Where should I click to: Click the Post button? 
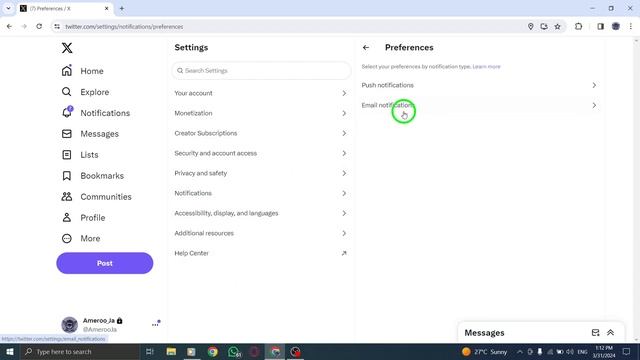(104, 263)
